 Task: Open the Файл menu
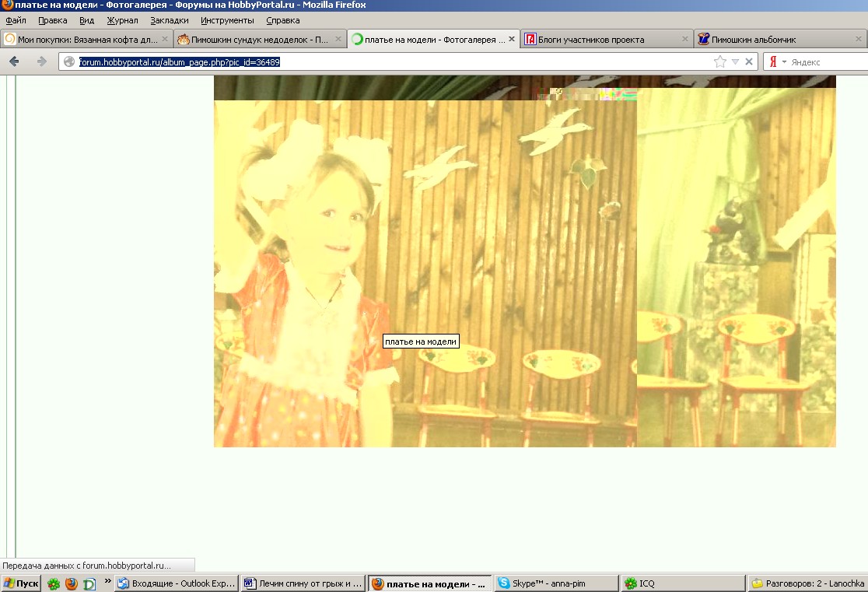tap(16, 20)
